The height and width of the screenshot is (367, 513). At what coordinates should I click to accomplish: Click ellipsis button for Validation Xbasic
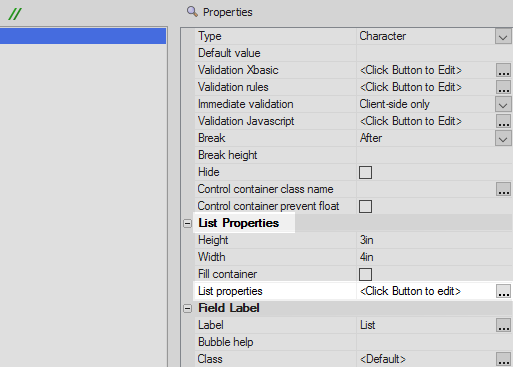pyautogui.click(x=503, y=70)
